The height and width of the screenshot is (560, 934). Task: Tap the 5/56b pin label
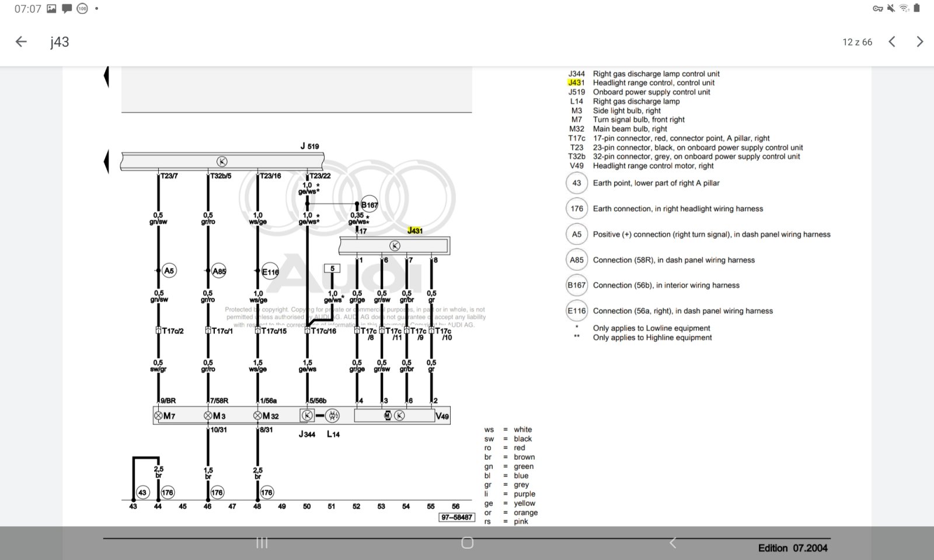318,401
